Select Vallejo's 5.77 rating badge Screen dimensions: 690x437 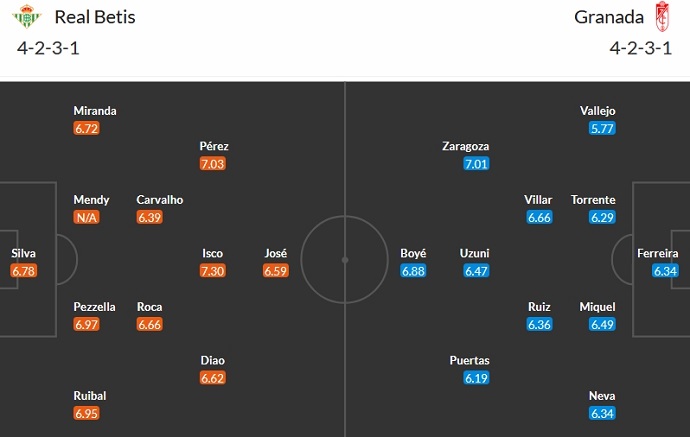coord(602,128)
